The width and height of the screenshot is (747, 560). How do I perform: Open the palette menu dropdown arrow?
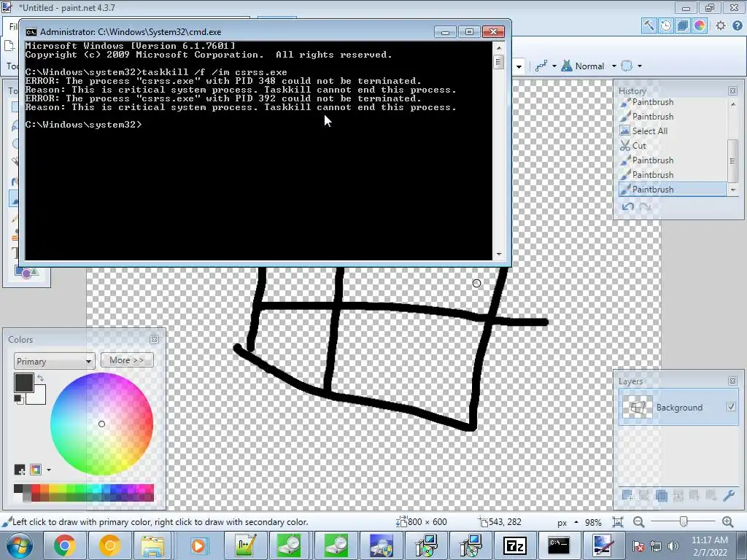(49, 470)
